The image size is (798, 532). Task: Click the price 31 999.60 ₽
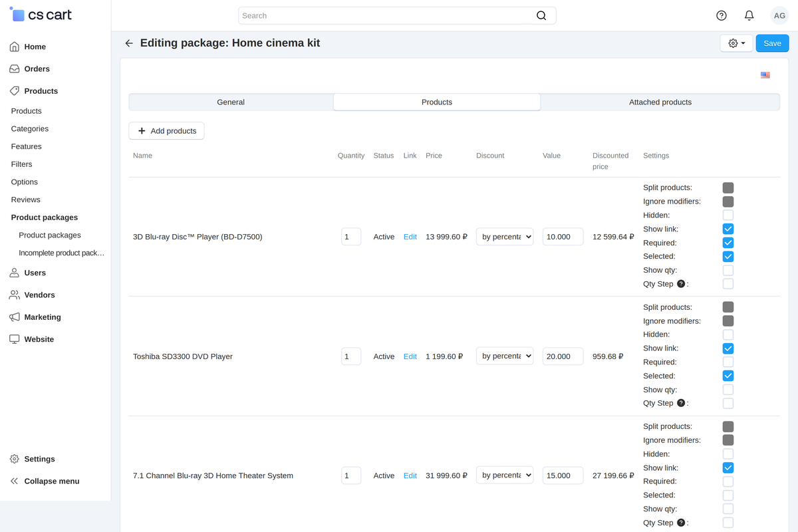tap(447, 475)
